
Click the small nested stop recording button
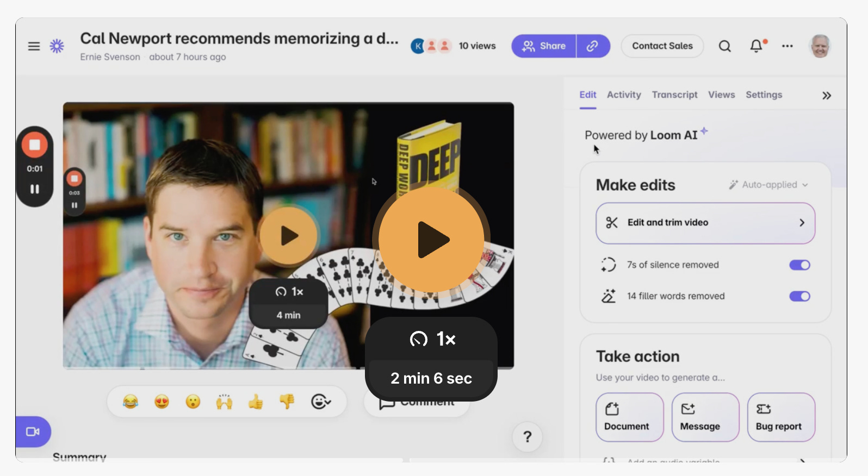click(x=75, y=179)
